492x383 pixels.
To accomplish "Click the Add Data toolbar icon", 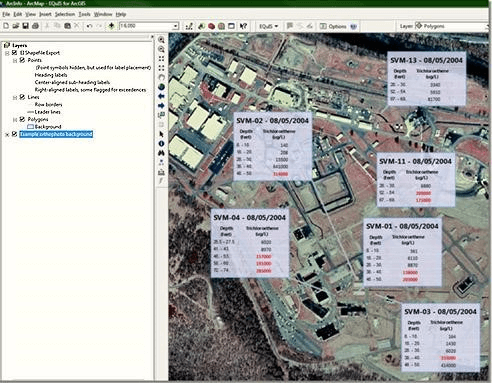I will click(x=112, y=26).
